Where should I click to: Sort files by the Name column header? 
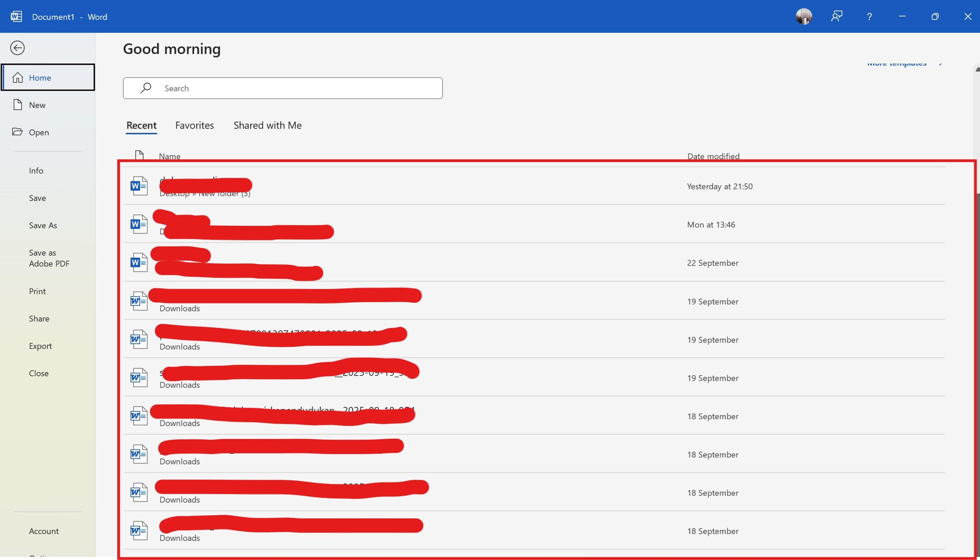click(x=169, y=156)
